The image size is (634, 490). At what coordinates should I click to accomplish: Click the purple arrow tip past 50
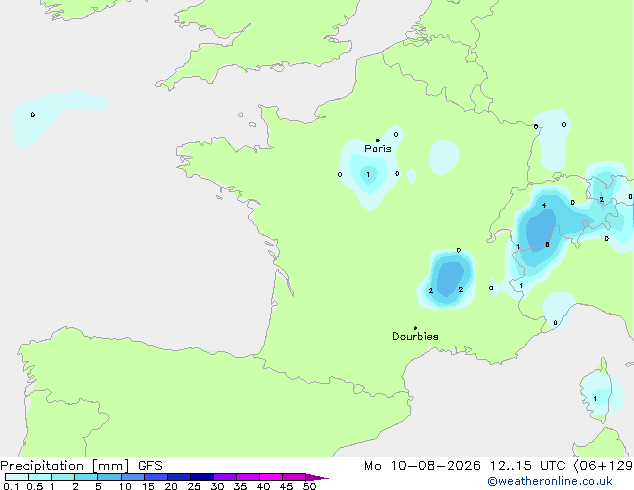(x=317, y=477)
